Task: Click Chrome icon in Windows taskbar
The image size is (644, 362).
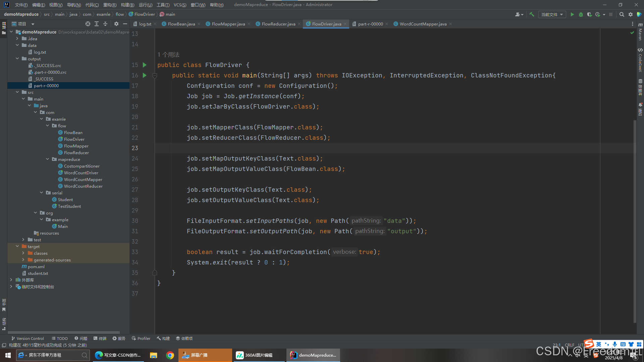Action: (x=170, y=355)
